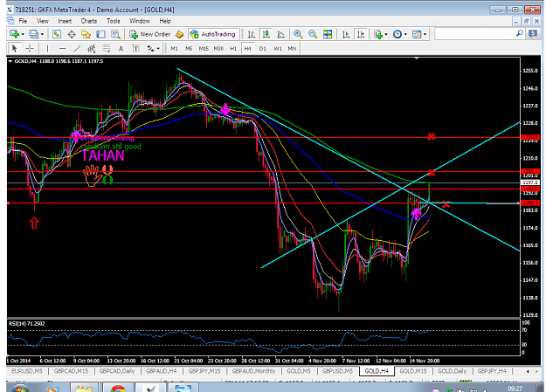This screenshot has height=392, width=546.
Task: Select the Vertical Line drawing tool
Action: point(47,48)
